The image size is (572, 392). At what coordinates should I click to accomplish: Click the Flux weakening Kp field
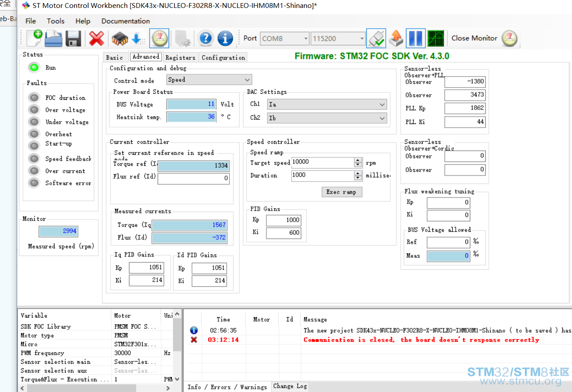tap(449, 202)
